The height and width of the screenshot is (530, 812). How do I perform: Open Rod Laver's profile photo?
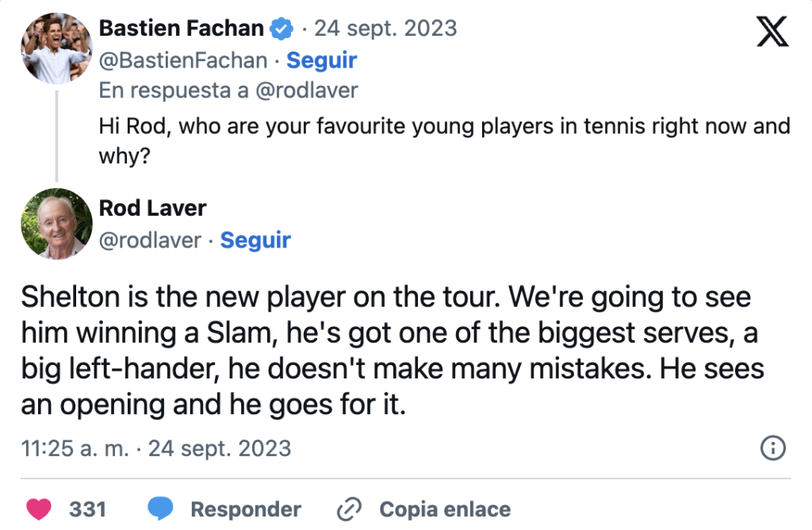pos(56,224)
